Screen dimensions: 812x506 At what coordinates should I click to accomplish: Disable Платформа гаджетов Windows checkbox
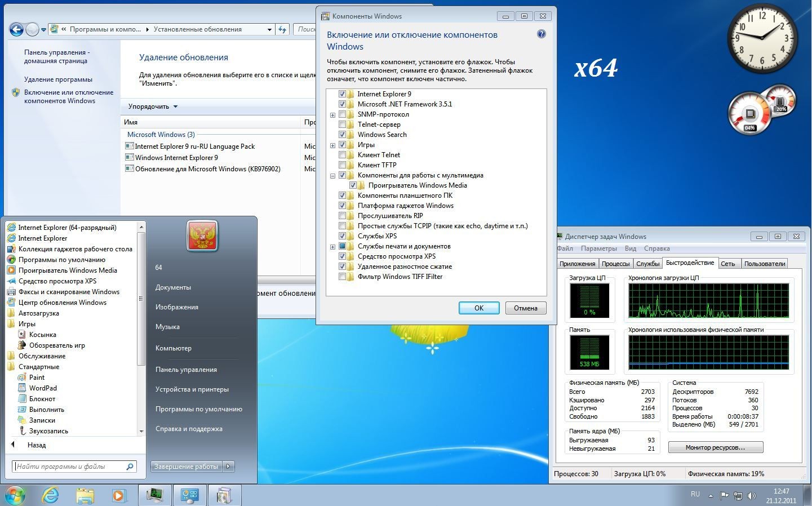coord(342,206)
